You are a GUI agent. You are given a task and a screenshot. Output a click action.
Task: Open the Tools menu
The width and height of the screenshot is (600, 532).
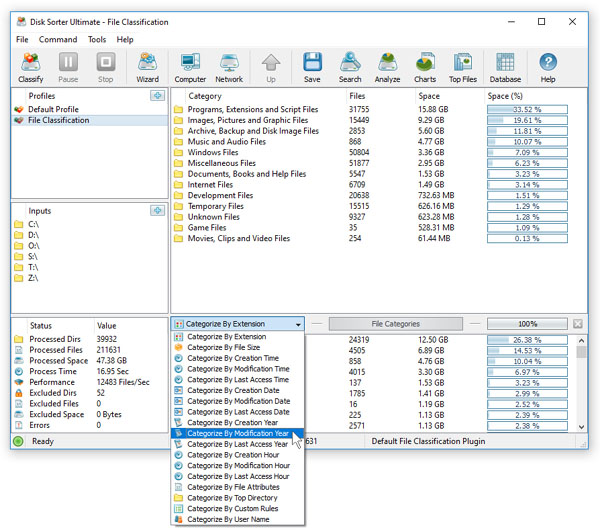(97, 39)
